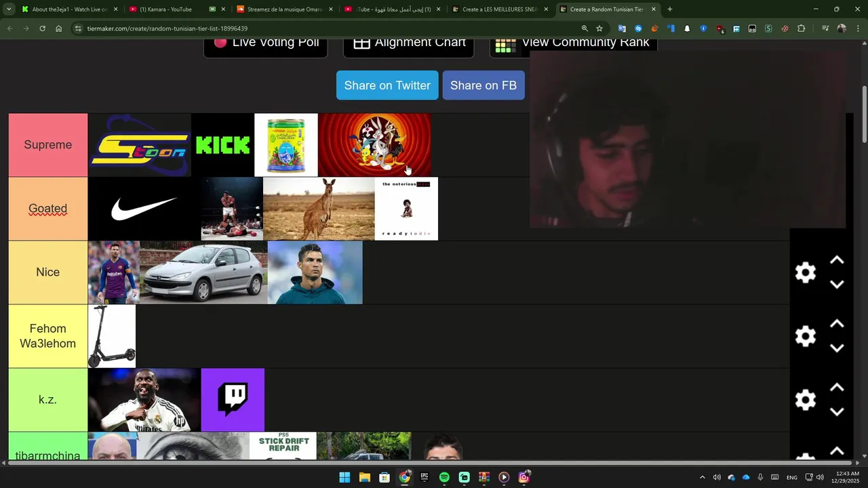The height and width of the screenshot is (488, 868).
Task: Open the Snapchat ghost extension
Action: (x=687, y=28)
